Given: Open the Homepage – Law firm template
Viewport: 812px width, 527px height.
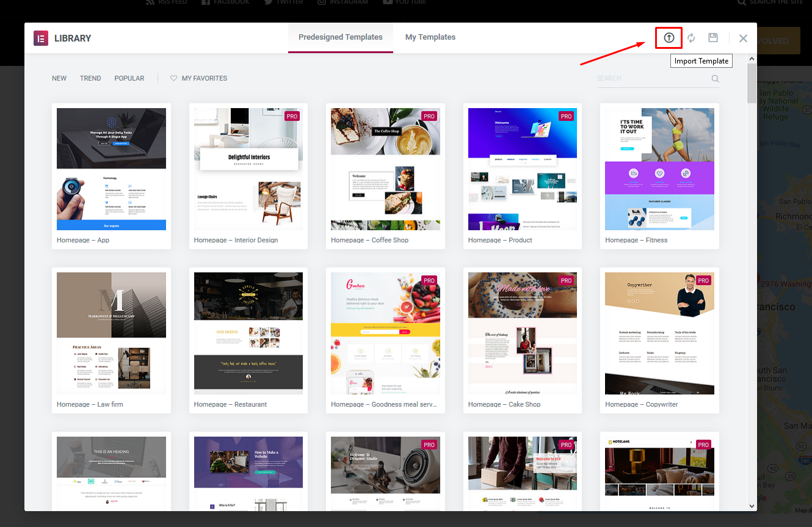Looking at the screenshot, I should (111, 333).
